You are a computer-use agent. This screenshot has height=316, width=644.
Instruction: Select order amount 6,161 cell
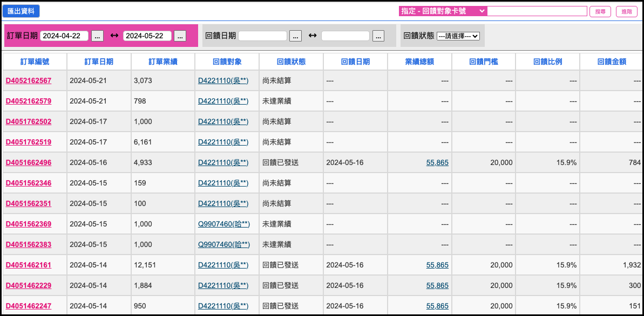click(x=163, y=142)
